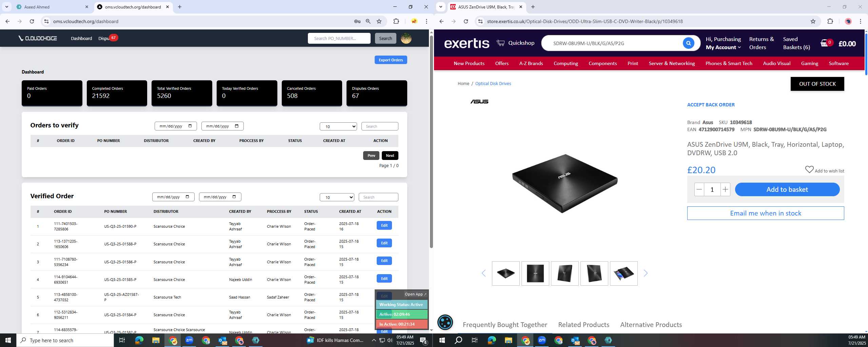
Task: Open first date picker in Verified Order
Action: point(173,197)
